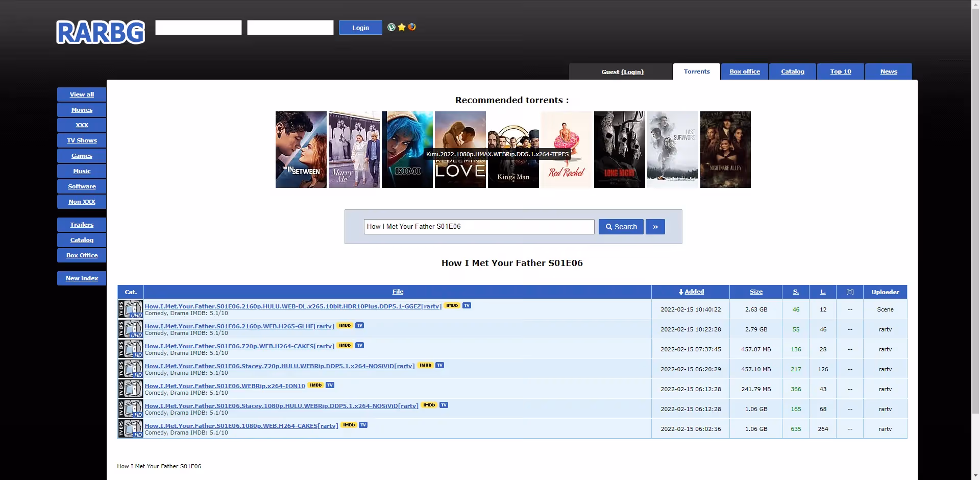Click the Firefox icon in the header
The height and width of the screenshot is (480, 980).
412,27
